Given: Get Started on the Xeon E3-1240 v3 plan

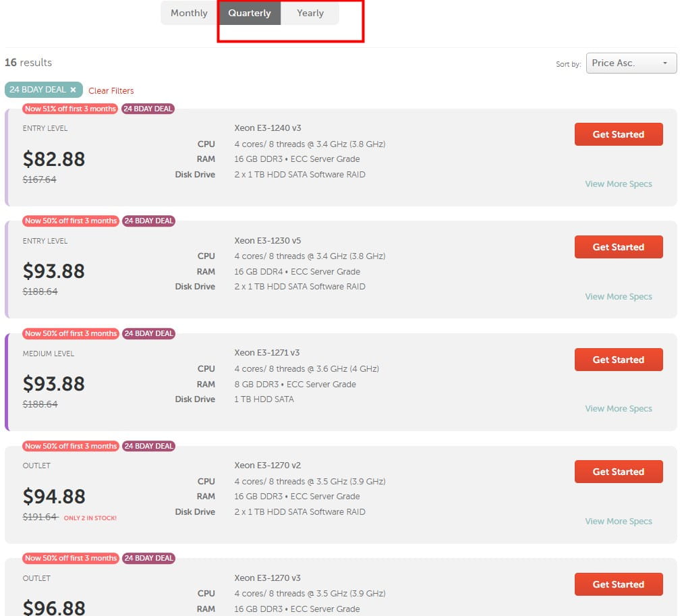Looking at the screenshot, I should click(x=618, y=134).
